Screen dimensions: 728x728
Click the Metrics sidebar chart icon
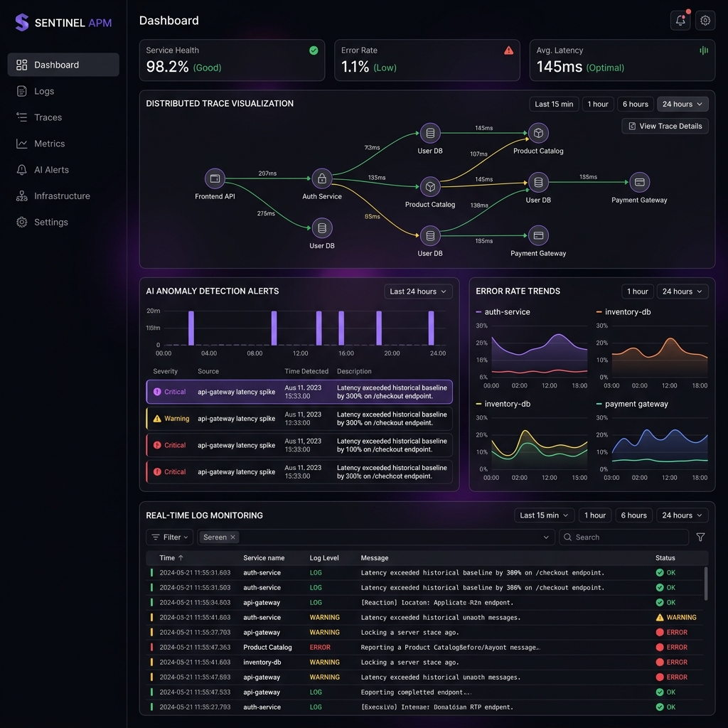(22, 144)
